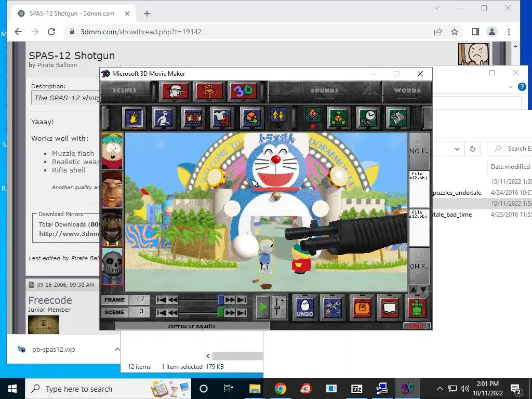The width and height of the screenshot is (532, 399).
Task: Select the Resize box with green arrows tool
Action: (338, 118)
